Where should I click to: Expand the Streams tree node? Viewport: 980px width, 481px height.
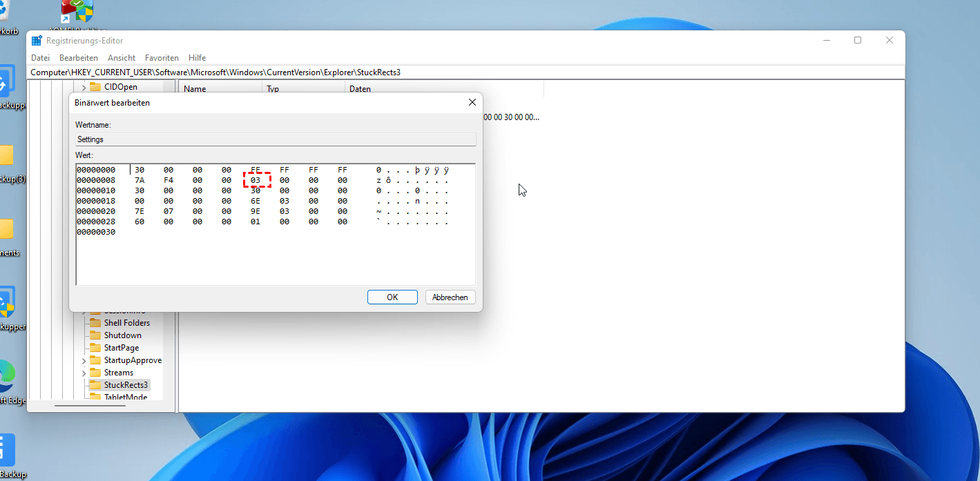coord(84,373)
